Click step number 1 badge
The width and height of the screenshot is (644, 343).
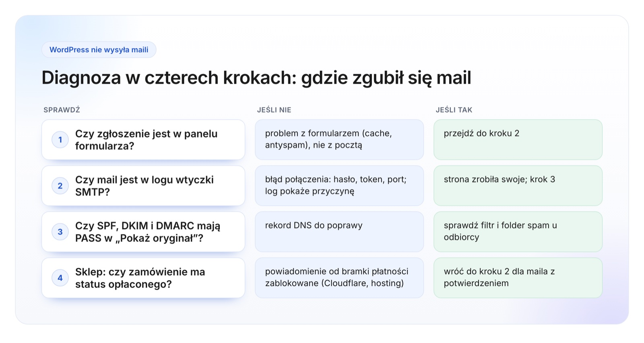[60, 140]
